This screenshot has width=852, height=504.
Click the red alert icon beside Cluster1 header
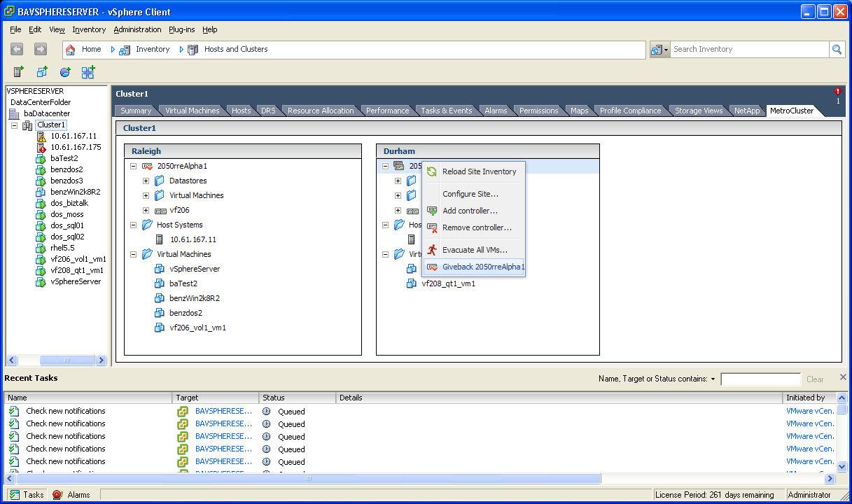pyautogui.click(x=838, y=91)
